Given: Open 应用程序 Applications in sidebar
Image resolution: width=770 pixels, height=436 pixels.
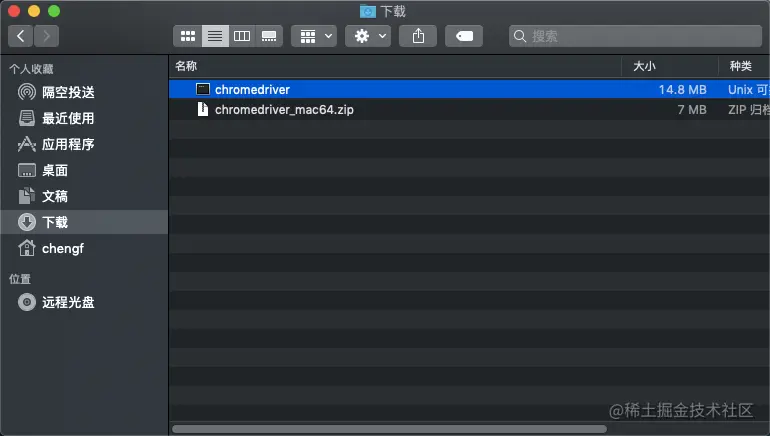Looking at the screenshot, I should click(x=84, y=144).
